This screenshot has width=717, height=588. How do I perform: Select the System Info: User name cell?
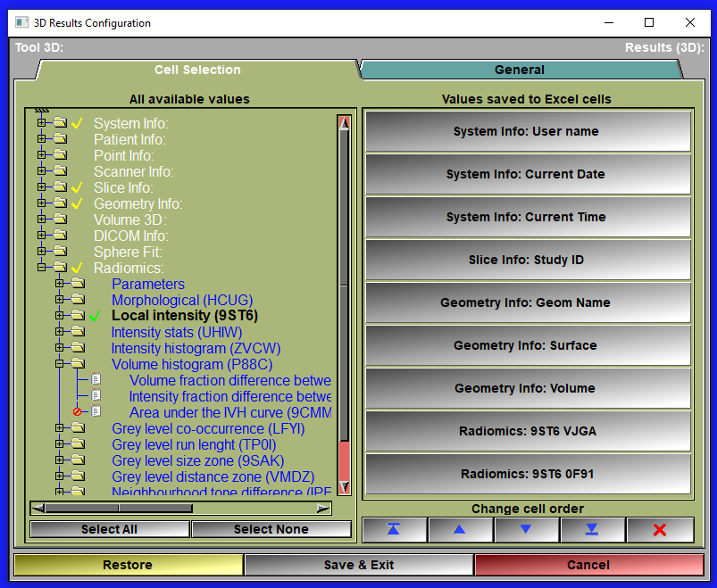tap(528, 131)
